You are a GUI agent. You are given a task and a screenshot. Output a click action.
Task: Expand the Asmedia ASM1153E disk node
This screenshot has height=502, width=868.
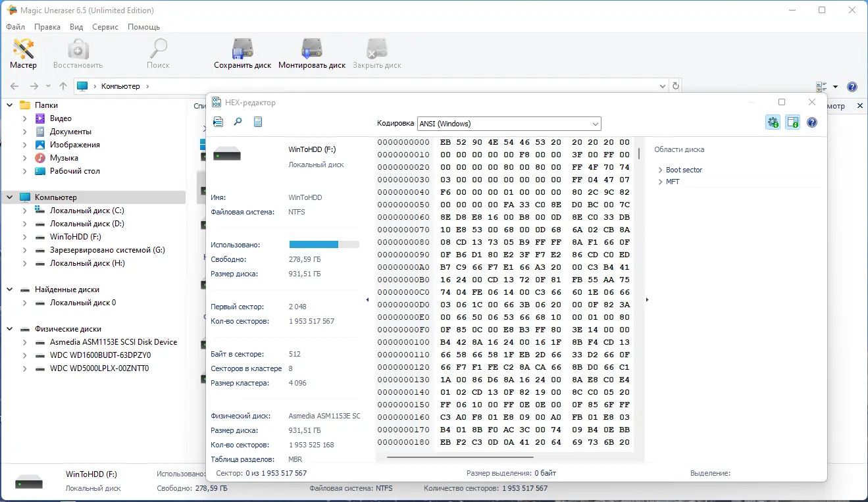(x=25, y=342)
